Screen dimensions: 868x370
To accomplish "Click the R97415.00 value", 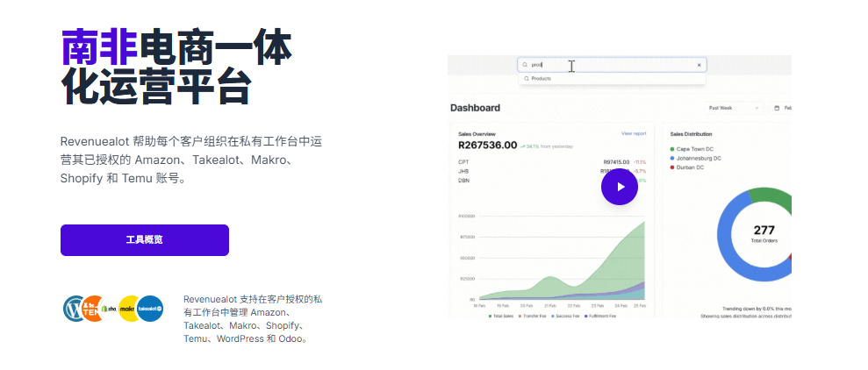I will pyautogui.click(x=616, y=162).
